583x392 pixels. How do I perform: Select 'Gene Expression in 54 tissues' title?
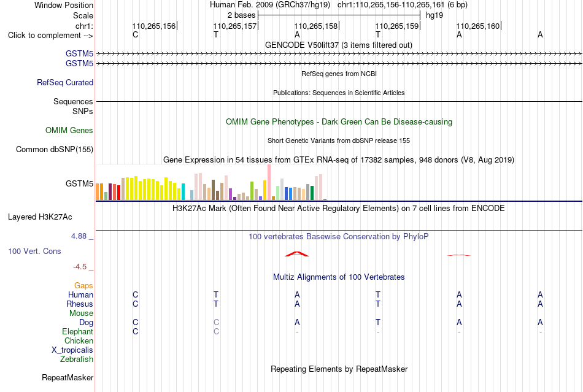click(x=339, y=159)
